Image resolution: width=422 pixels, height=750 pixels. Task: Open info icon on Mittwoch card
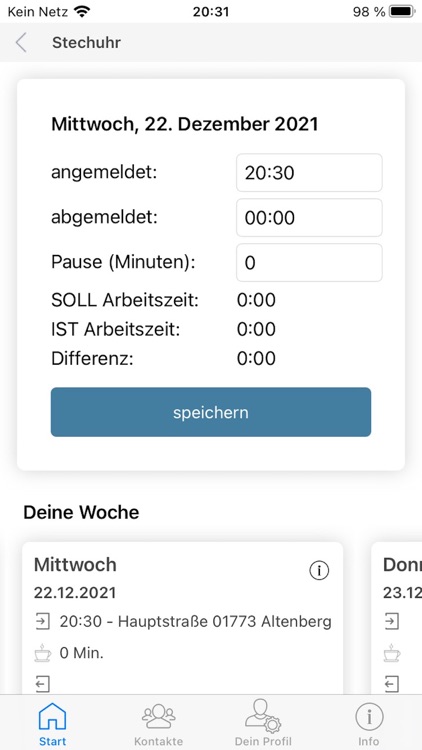[319, 570]
